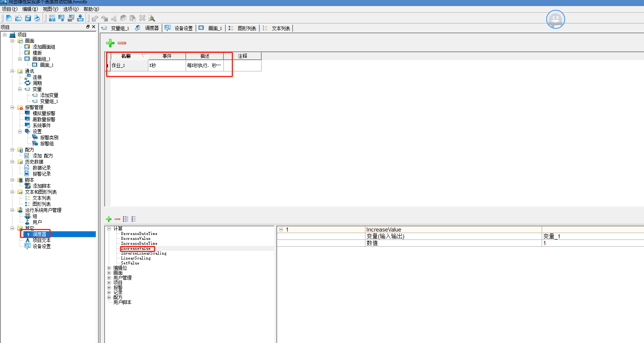The width and height of the screenshot is (644, 343).
Task: Click the Redo arrow icon
Action: click(x=105, y=18)
